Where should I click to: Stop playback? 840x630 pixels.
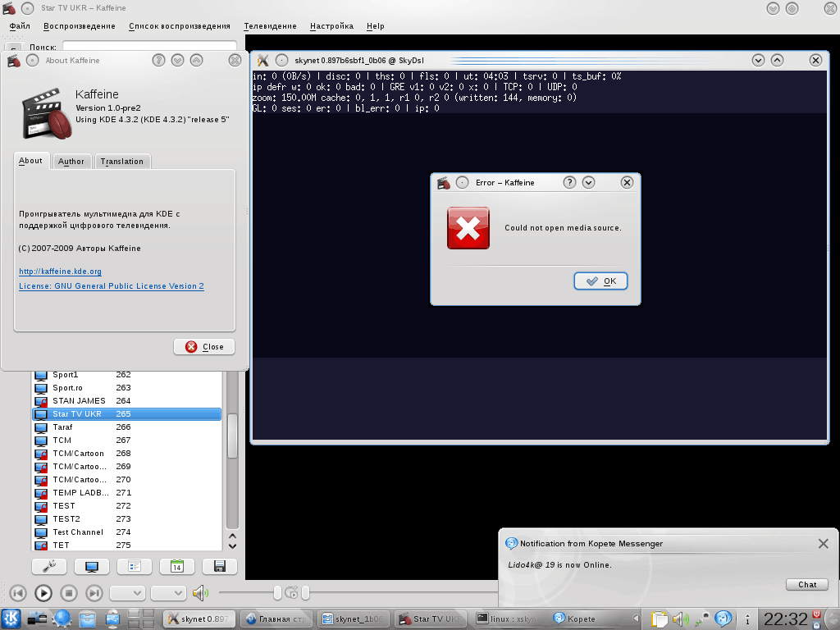[x=69, y=593]
